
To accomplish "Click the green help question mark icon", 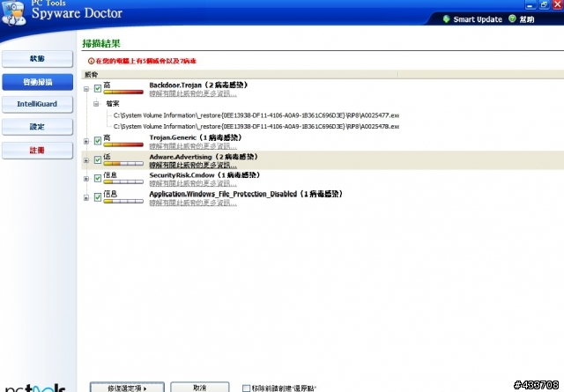I will point(512,18).
